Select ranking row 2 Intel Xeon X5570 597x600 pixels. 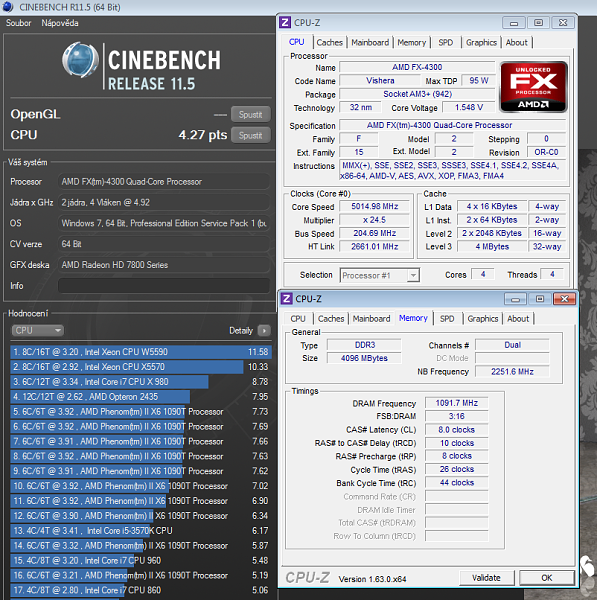[x=141, y=367]
